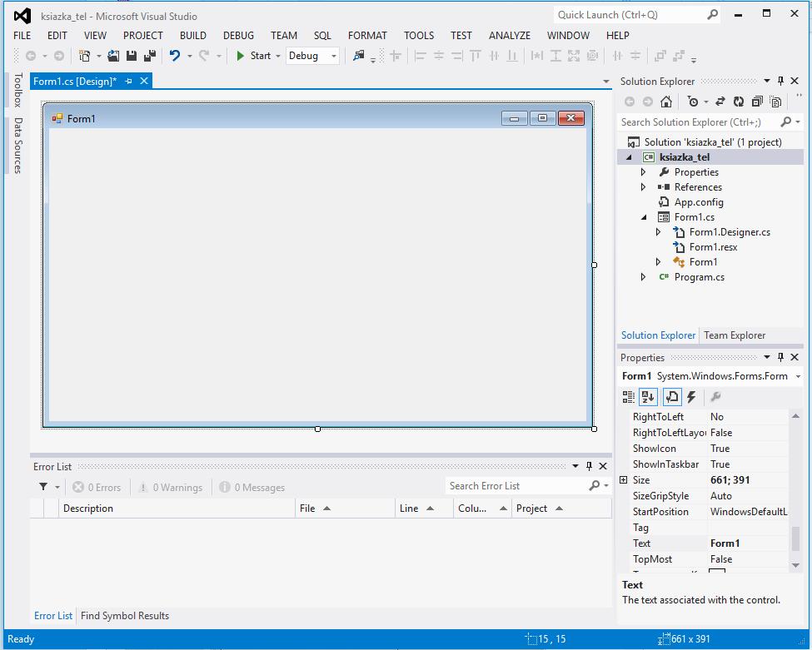Click the Properties grid scrollbar
This screenshot has height=650, width=812.
tap(796, 538)
